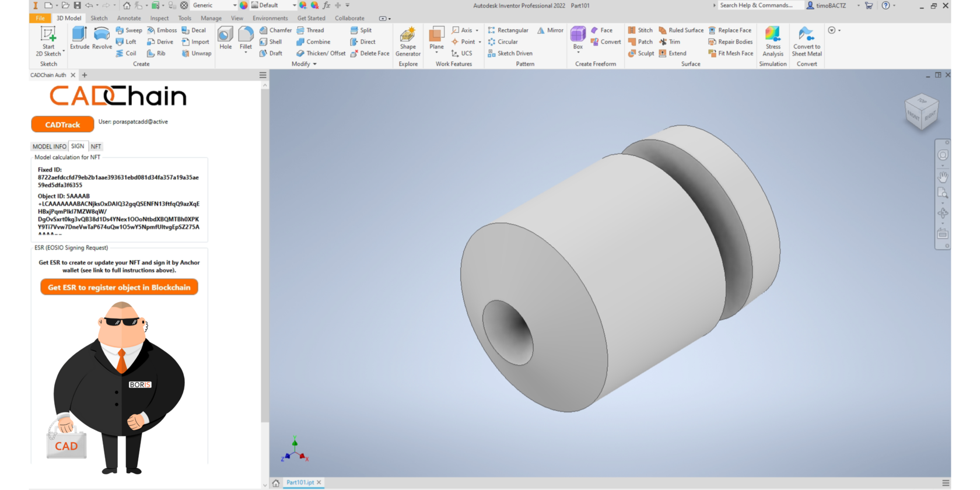This screenshot has height=490, width=980.
Task: Use the Shell tool
Action: pos(271,42)
